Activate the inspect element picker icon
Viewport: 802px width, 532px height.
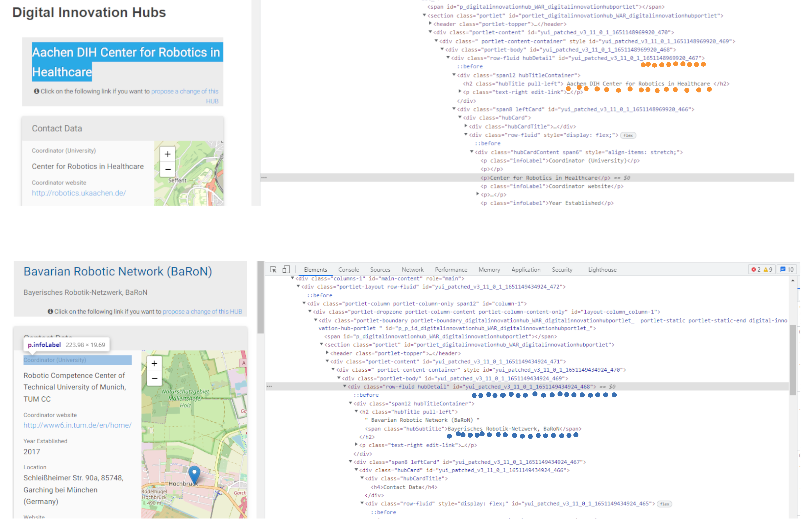273,270
